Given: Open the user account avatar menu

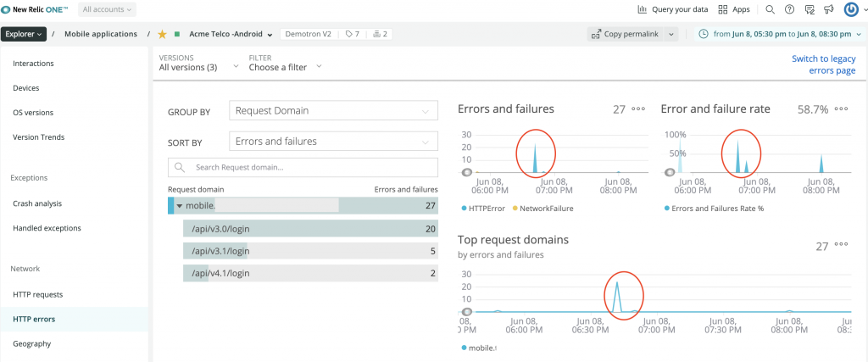Looking at the screenshot, I should click(851, 9).
